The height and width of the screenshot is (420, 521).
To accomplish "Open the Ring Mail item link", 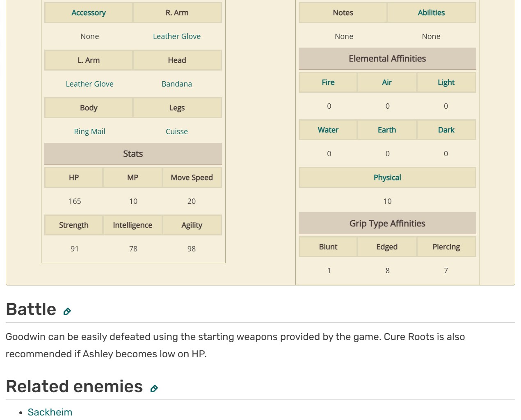I will (x=89, y=132).
